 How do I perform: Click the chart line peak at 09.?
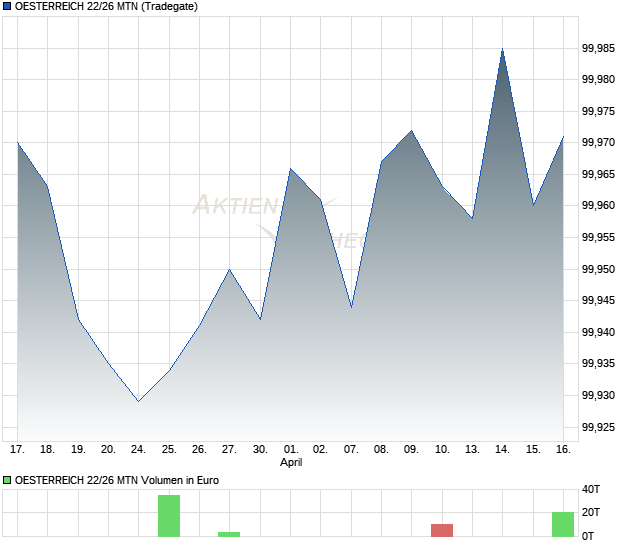tap(412, 130)
